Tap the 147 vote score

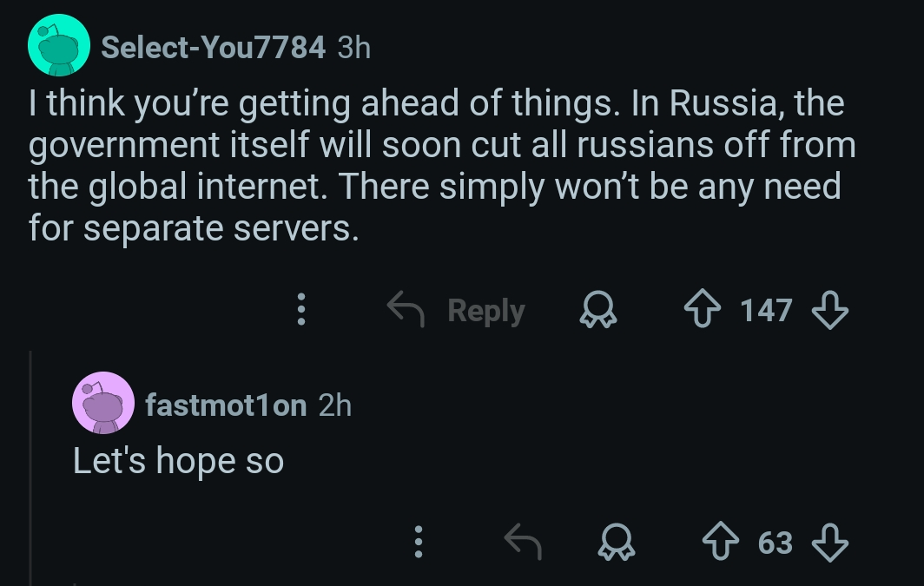[766, 310]
